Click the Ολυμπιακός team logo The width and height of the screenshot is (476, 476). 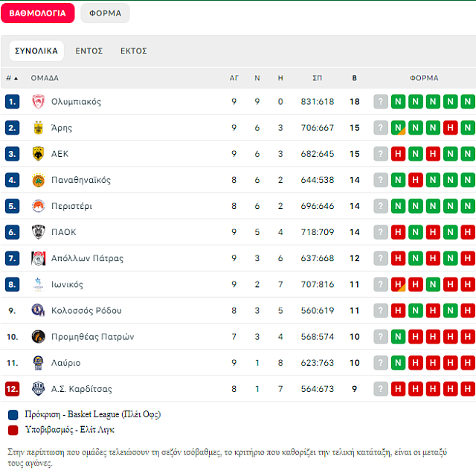point(39,102)
